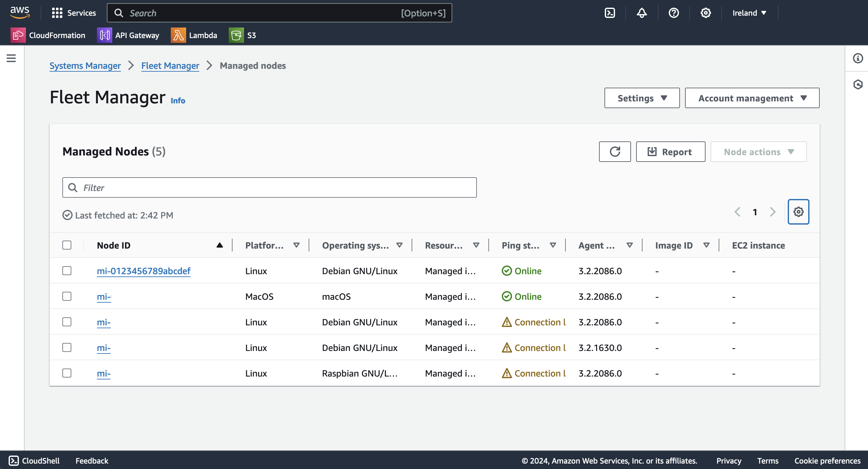Refresh the managed nodes list
Viewport: 868px width, 469px height.
(615, 151)
